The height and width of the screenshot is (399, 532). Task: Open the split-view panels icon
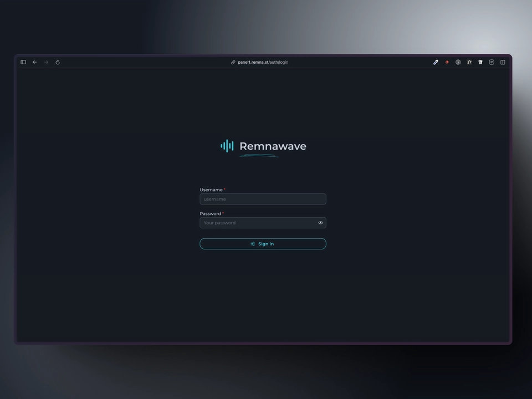click(x=503, y=62)
